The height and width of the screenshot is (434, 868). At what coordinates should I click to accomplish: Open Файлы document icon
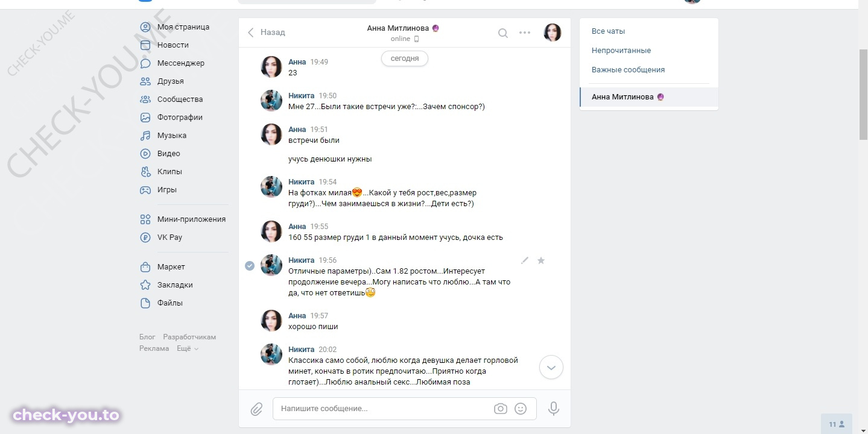[145, 303]
